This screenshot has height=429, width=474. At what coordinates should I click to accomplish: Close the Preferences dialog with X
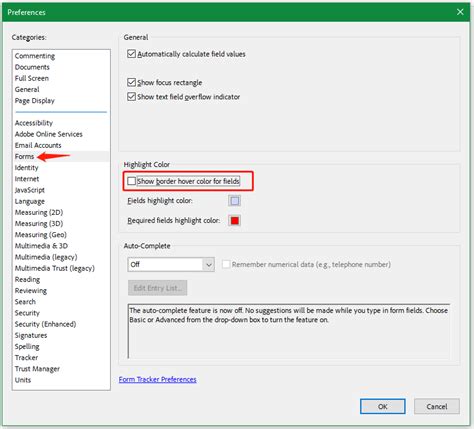tap(460, 12)
